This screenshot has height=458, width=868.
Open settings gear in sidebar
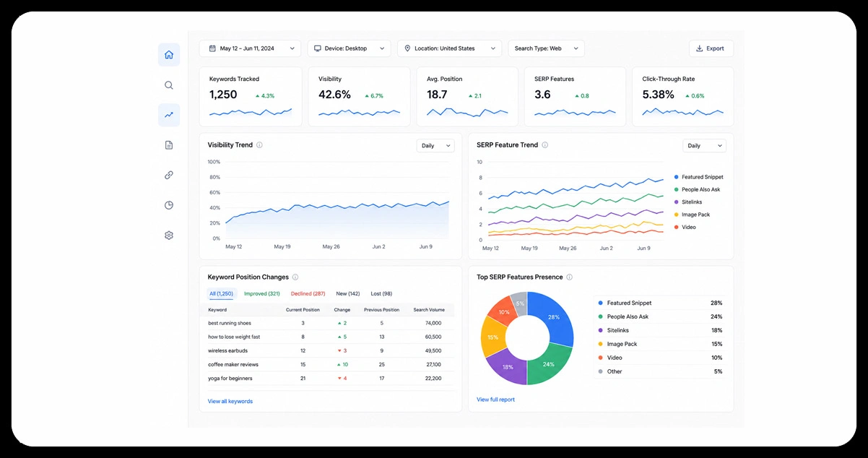(169, 236)
